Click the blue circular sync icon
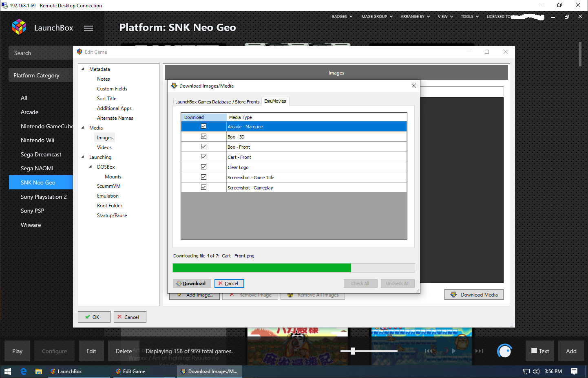The height and width of the screenshot is (378, 588). pyautogui.click(x=504, y=351)
